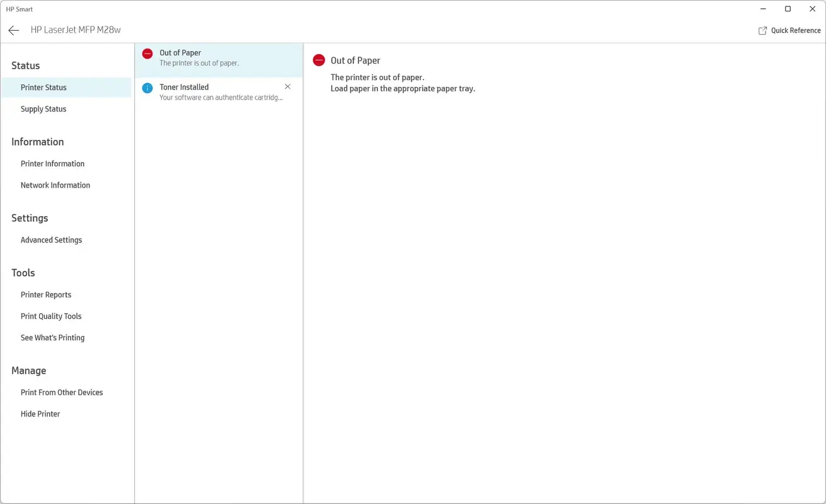The height and width of the screenshot is (504, 826).
Task: Click the red Out of Paper status icon
Action: [147, 54]
